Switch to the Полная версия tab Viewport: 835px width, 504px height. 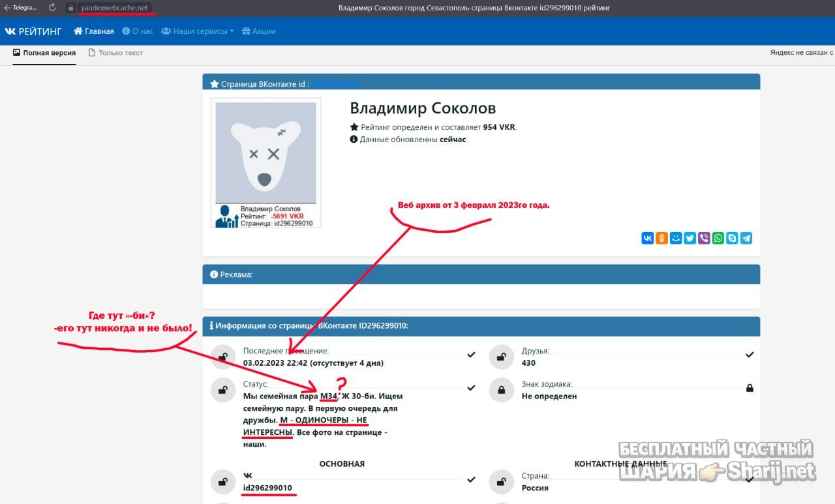pos(44,53)
